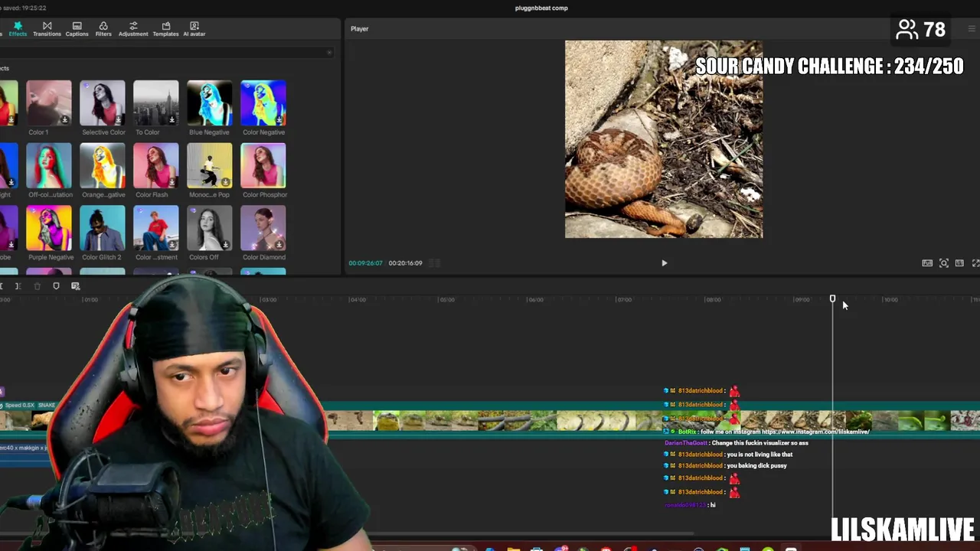Download the Monochrome Pop effect
Viewport: 980px width, 551px height.
tap(225, 182)
